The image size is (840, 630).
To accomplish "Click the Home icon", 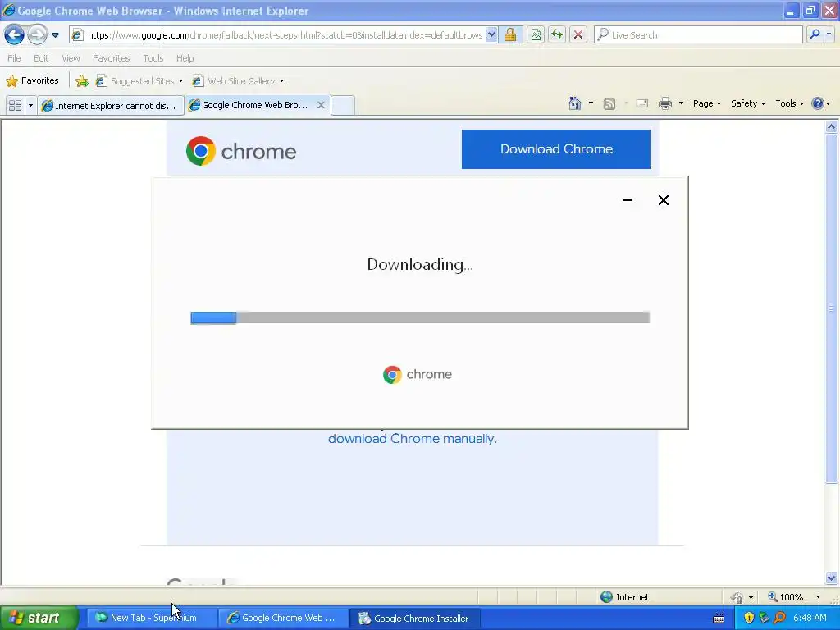I will [575, 103].
